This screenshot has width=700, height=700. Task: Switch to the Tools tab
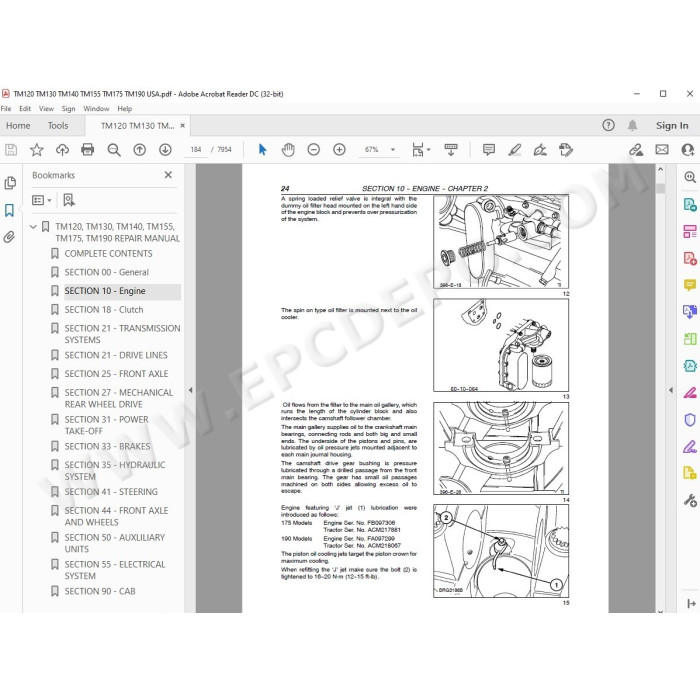tap(58, 126)
